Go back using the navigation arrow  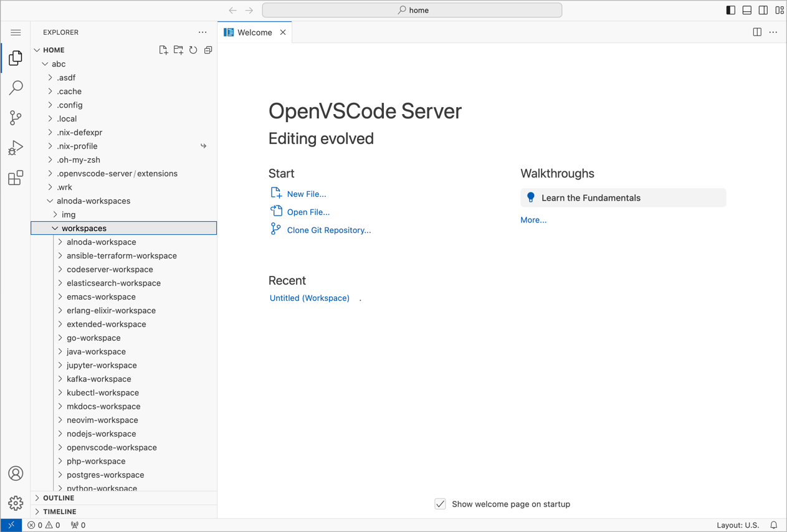click(232, 10)
